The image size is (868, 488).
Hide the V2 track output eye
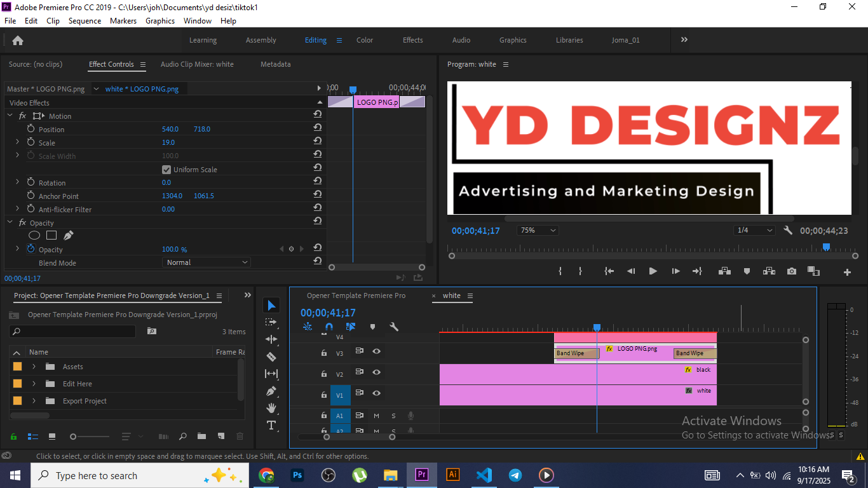[377, 373]
